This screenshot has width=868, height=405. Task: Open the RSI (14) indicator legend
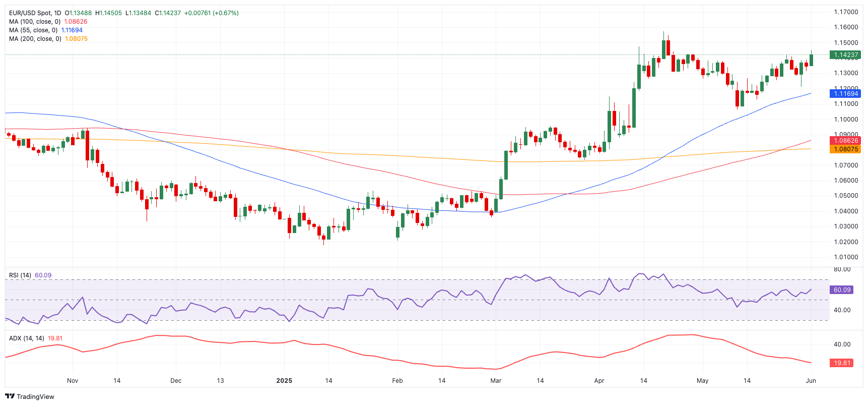click(x=20, y=275)
